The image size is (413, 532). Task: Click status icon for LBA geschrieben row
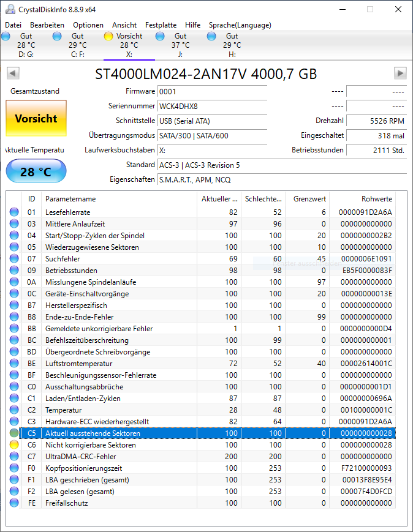14,480
